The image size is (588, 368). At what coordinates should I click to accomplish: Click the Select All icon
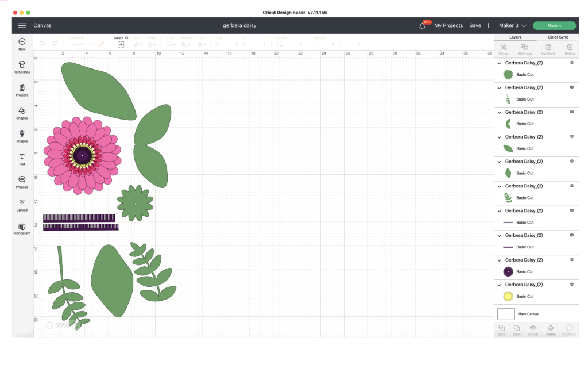(121, 44)
